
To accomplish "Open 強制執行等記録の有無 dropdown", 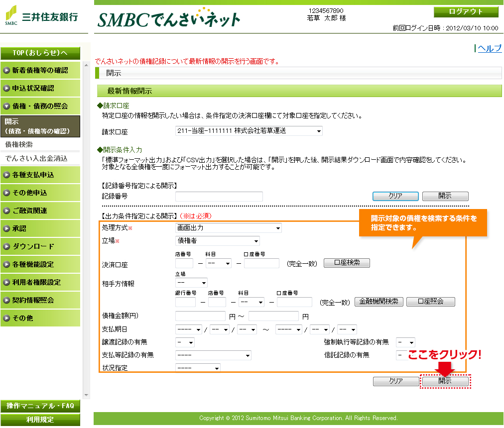I will (406, 342).
